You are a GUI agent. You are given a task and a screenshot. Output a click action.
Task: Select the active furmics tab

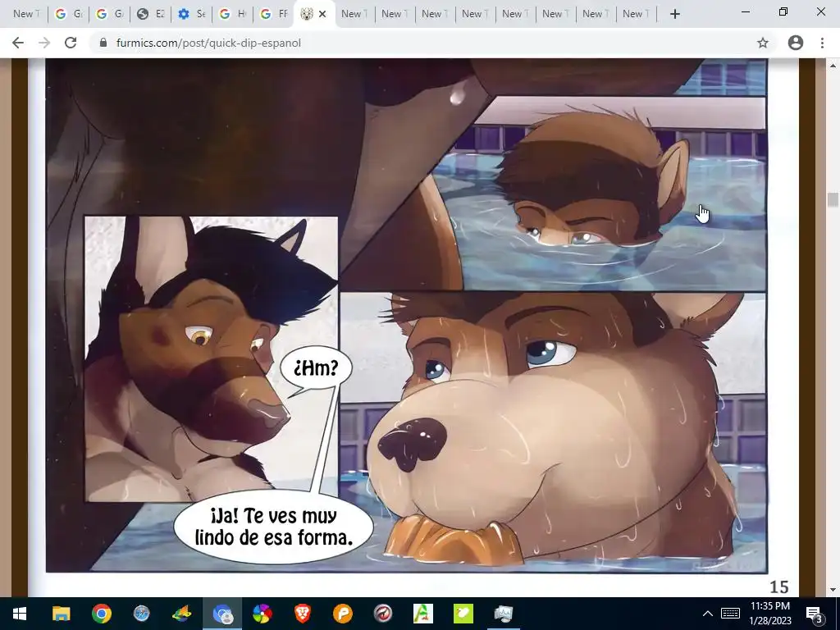pyautogui.click(x=314, y=15)
